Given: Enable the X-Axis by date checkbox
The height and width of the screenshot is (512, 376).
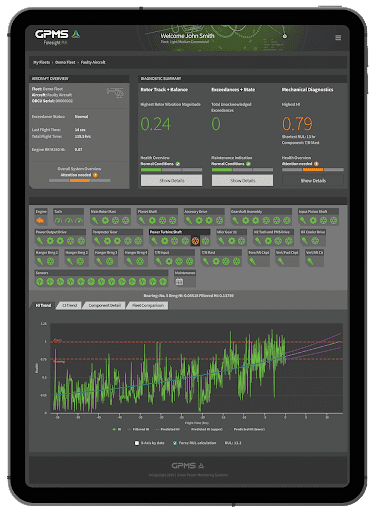Looking at the screenshot, I should click(137, 443).
